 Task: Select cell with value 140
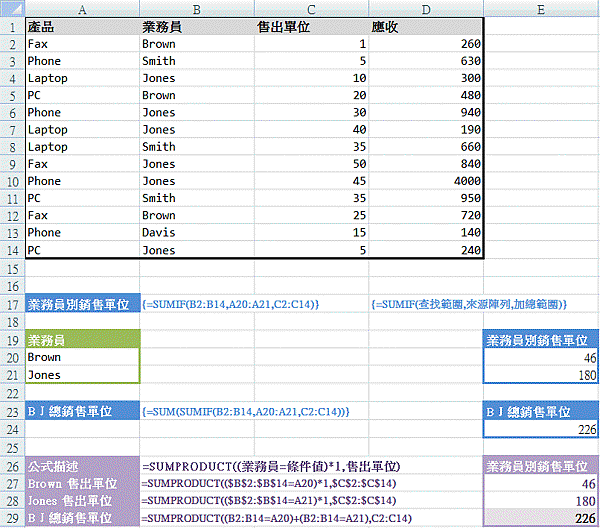(426, 233)
